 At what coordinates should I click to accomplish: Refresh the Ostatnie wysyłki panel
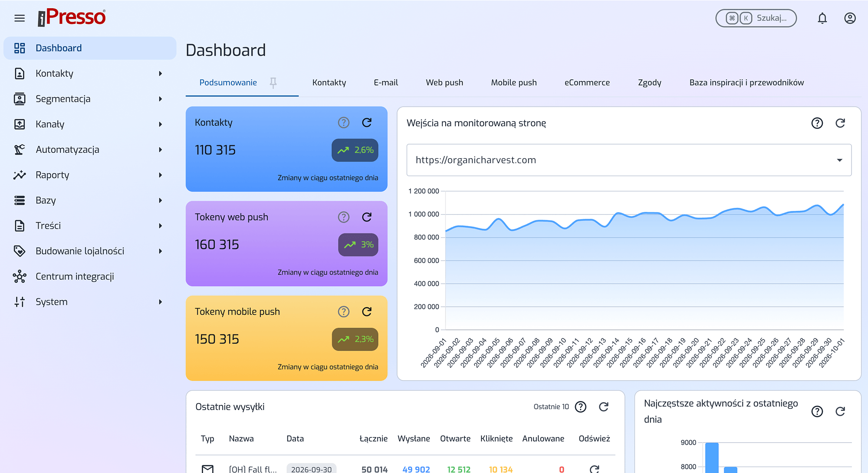click(x=604, y=407)
